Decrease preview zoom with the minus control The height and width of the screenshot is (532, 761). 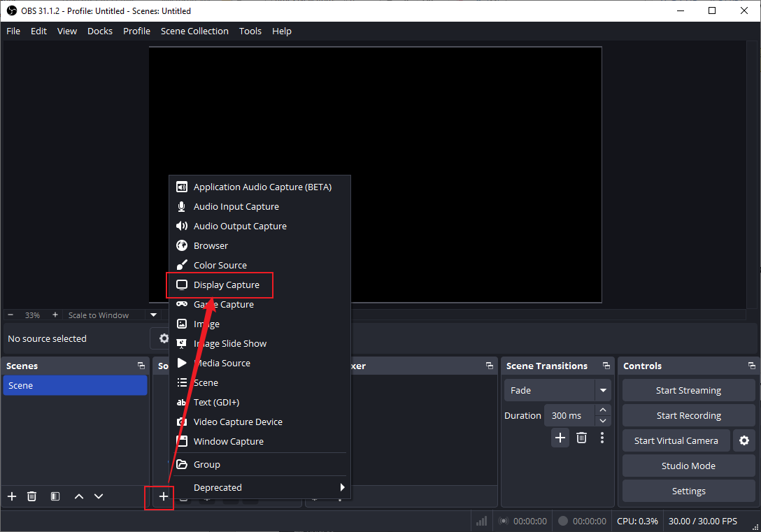pyautogui.click(x=10, y=315)
